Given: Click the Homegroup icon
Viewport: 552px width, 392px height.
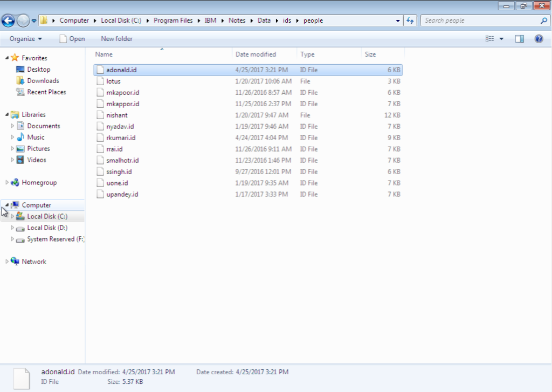Looking at the screenshot, I should pyautogui.click(x=15, y=182).
